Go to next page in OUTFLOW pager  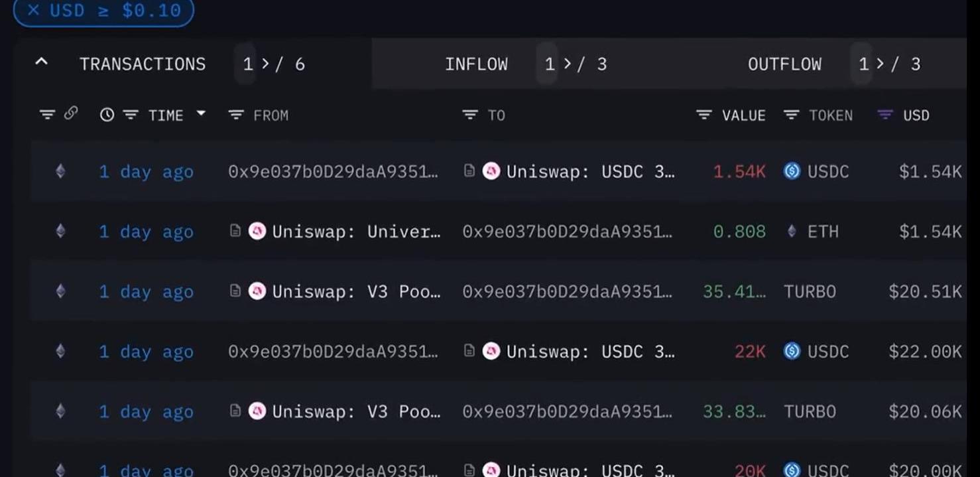[881, 64]
